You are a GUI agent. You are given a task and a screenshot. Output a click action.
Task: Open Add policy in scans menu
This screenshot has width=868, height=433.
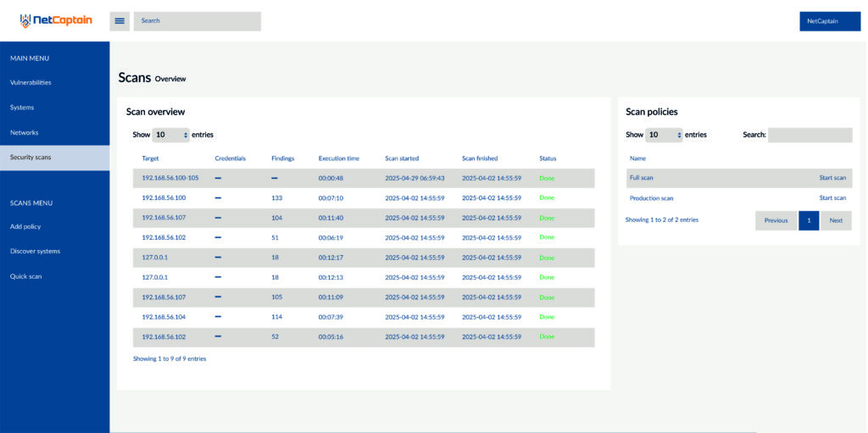pyautogui.click(x=25, y=226)
